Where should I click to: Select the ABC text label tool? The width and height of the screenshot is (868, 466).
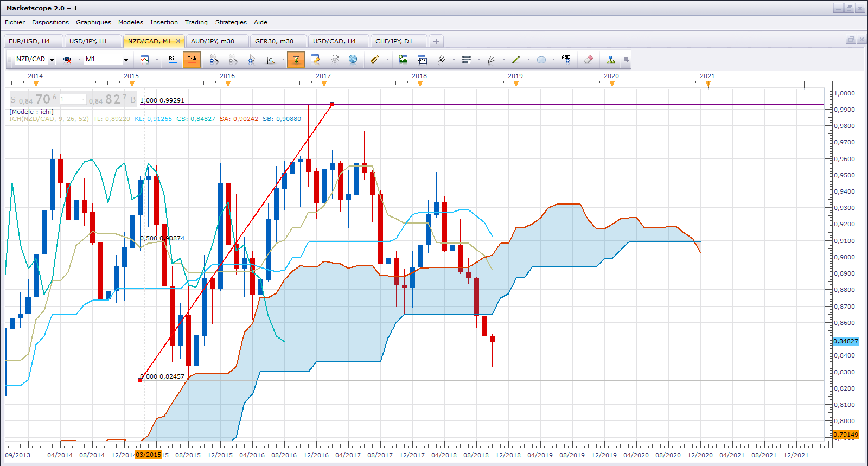tap(566, 60)
